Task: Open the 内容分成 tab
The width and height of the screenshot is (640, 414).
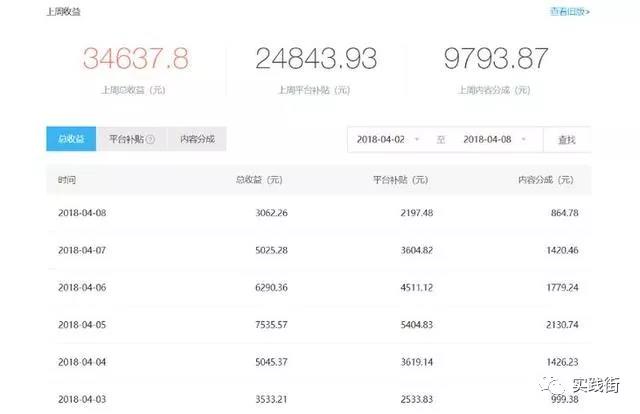Action: [x=196, y=139]
